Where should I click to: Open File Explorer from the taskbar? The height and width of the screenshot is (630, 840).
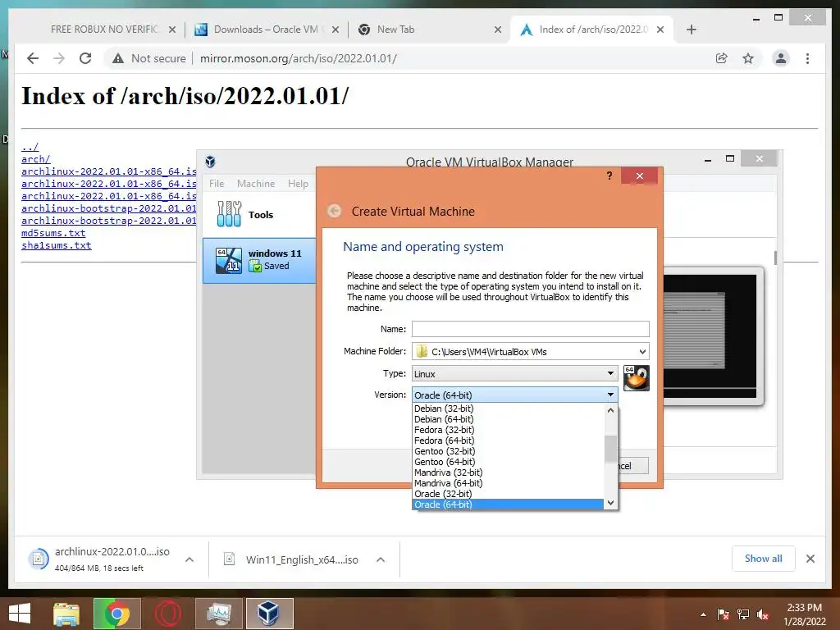[x=66, y=614]
